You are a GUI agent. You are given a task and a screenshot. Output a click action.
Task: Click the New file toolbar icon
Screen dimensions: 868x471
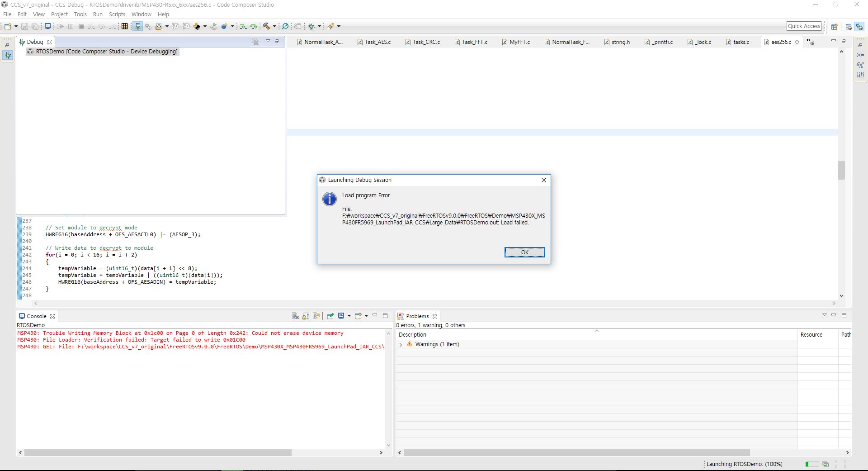8,26
